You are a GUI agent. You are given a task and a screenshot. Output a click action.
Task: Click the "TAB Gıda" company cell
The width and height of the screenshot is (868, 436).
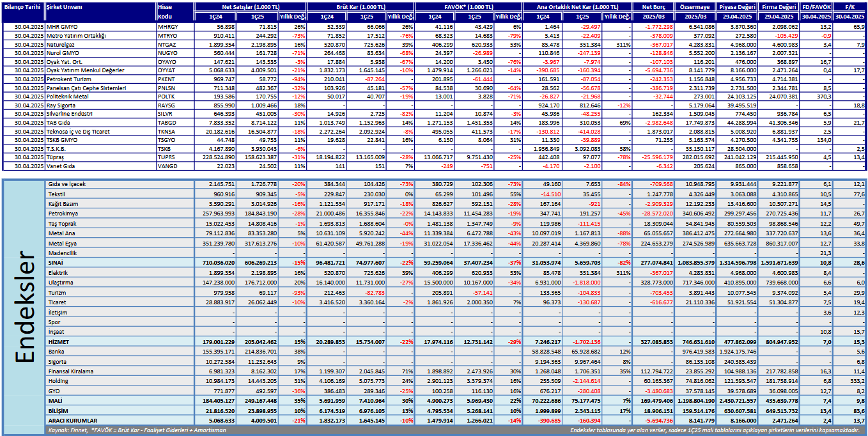coord(58,122)
